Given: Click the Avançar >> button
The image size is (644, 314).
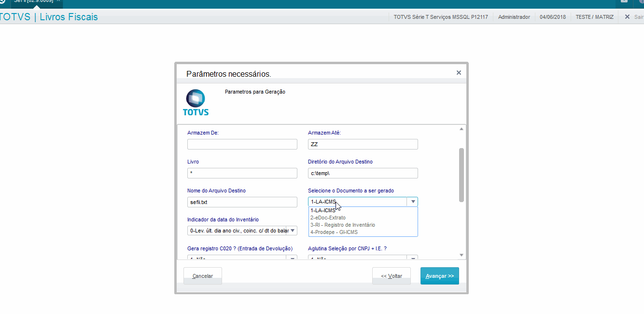Looking at the screenshot, I should coord(440,276).
